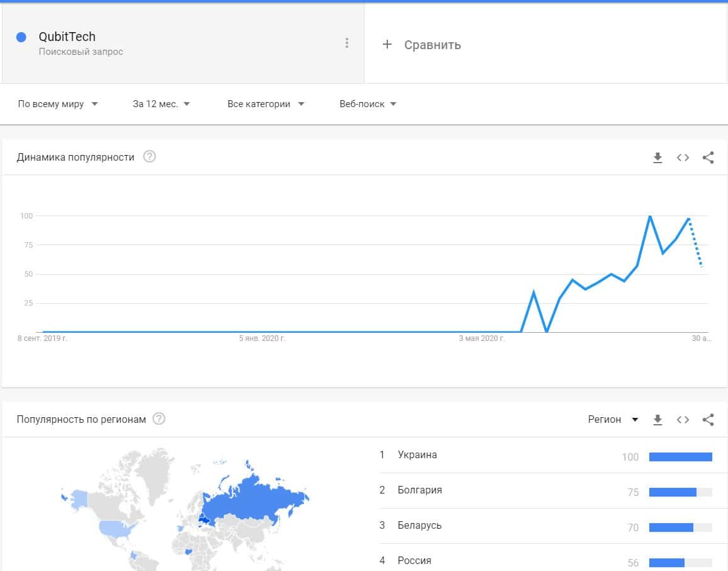This screenshot has height=571, width=728.
Task: Open embed code for regional popularity
Action: click(683, 420)
